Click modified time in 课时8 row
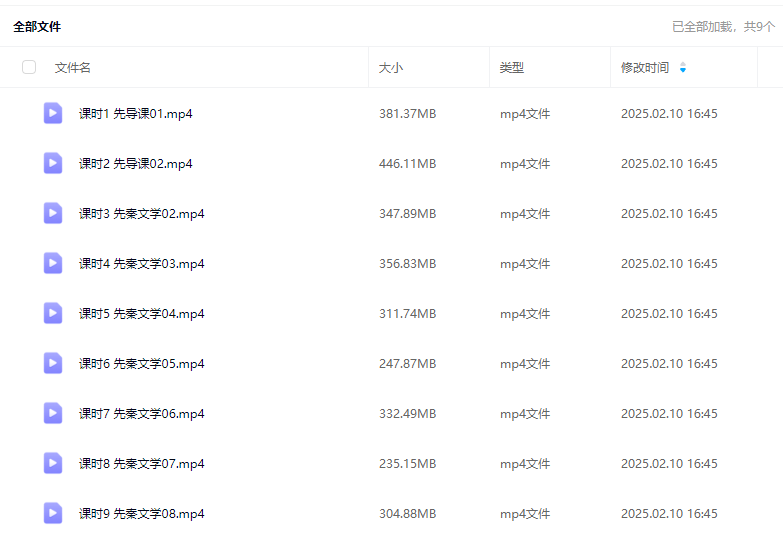The image size is (783, 553). click(669, 464)
